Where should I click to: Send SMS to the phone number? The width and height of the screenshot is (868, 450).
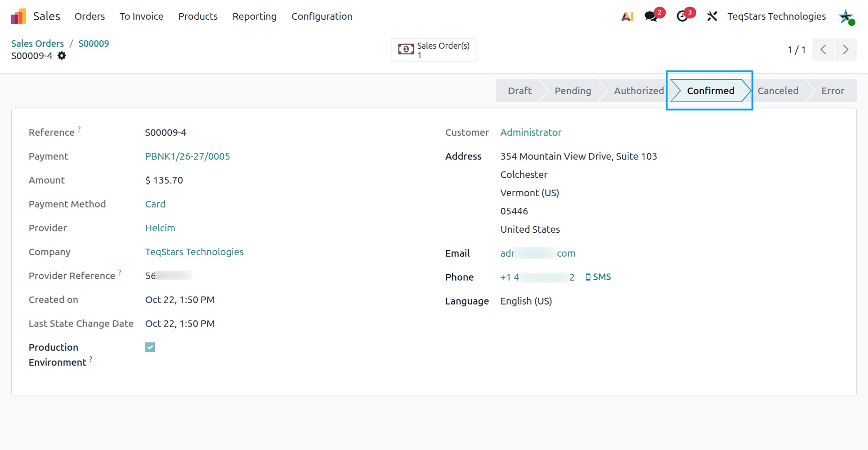tap(598, 277)
